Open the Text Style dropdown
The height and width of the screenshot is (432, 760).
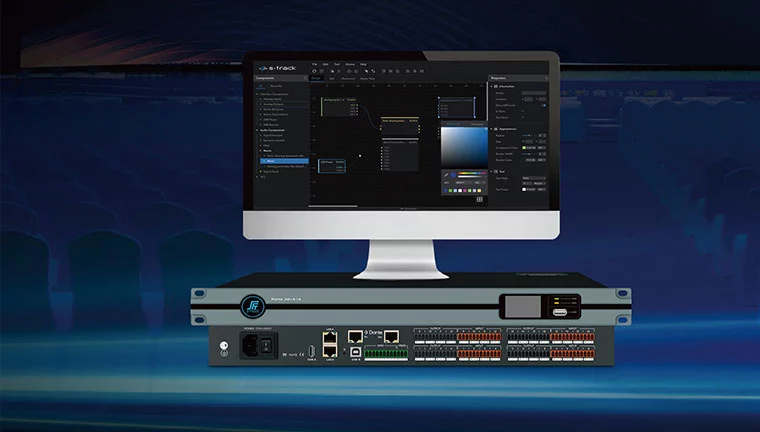click(x=534, y=178)
